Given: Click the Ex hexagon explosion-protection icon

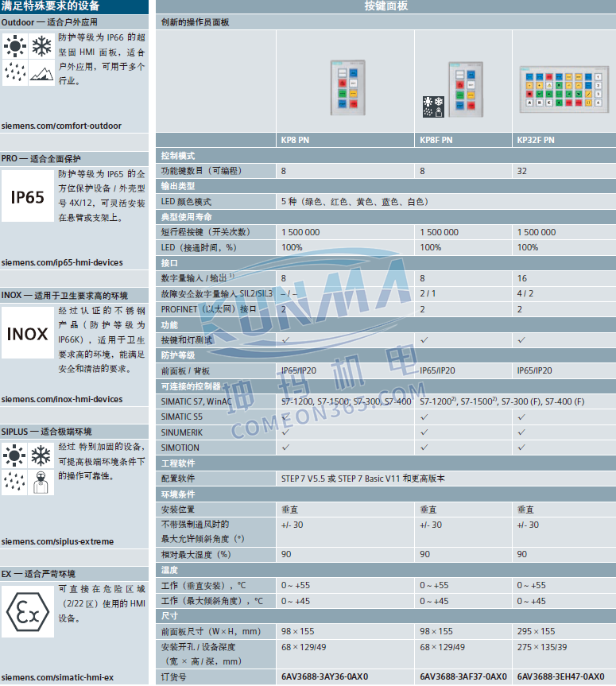Looking at the screenshot, I should pos(28,611).
